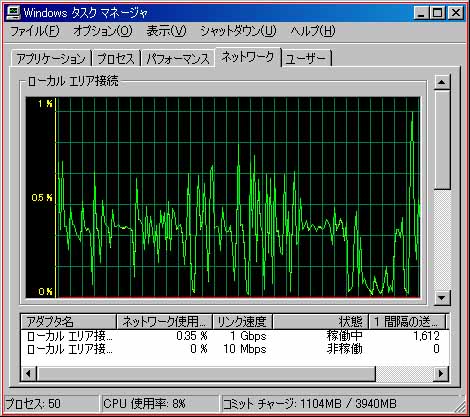
Task: Select the 10 Mbps inactive adapter row
Action: [x=235, y=349]
